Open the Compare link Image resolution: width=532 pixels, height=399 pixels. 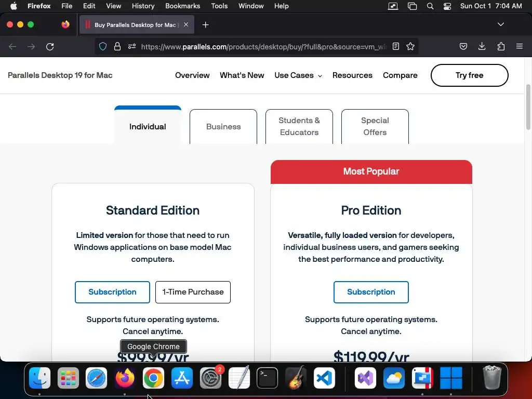point(400,75)
